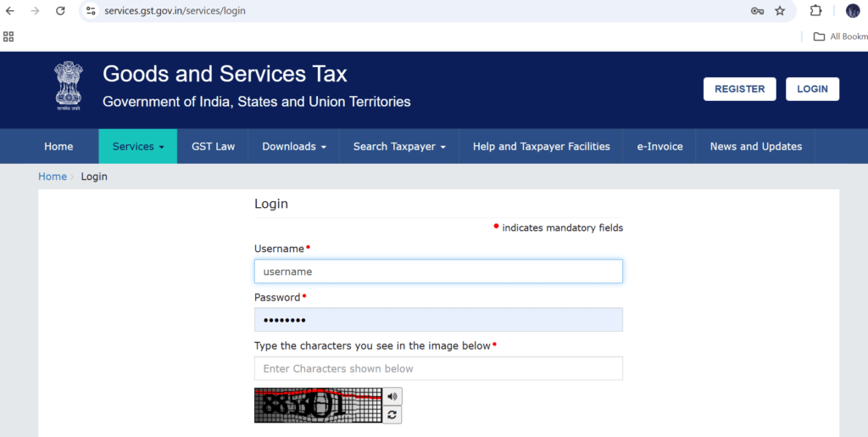
Task: Select the browser address bar URL
Action: pos(175,10)
